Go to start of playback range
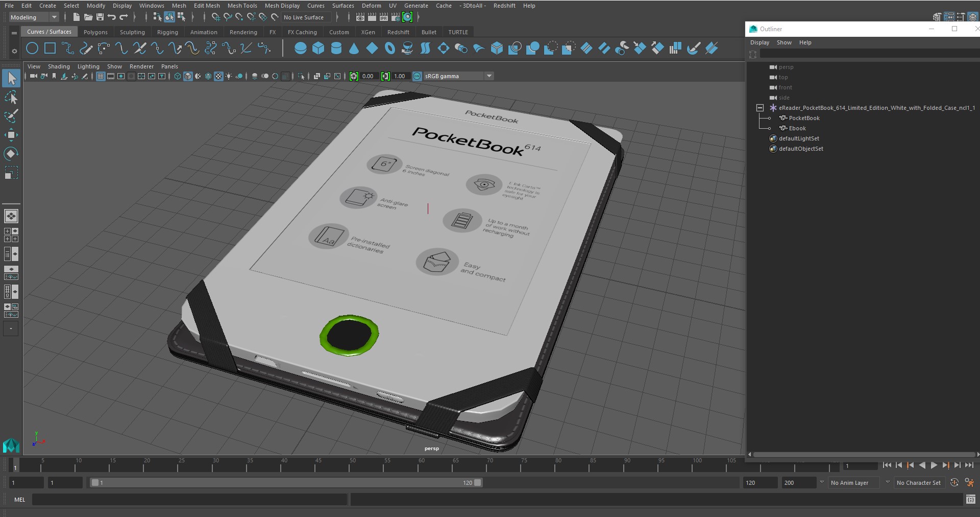Image resolution: width=980 pixels, height=517 pixels. click(887, 465)
